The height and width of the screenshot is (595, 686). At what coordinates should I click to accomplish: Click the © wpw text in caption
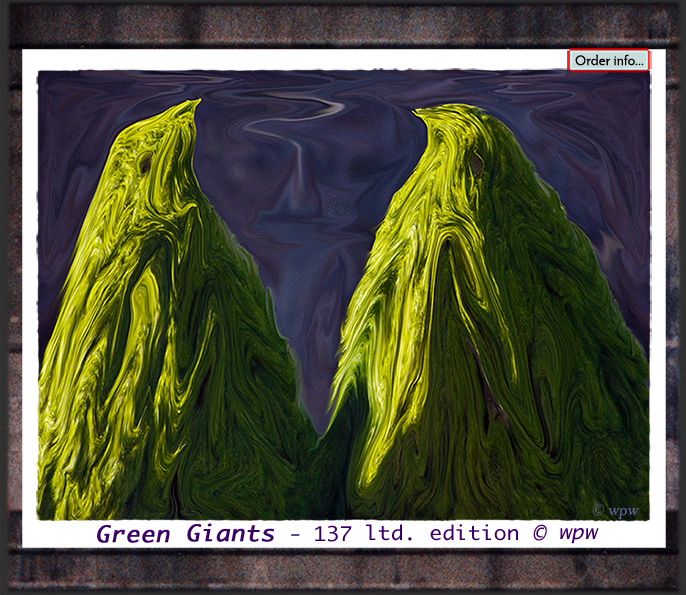pos(566,534)
